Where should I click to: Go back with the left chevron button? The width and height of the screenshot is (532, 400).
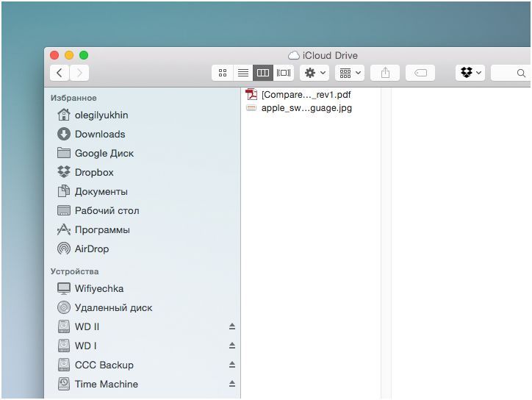60,73
